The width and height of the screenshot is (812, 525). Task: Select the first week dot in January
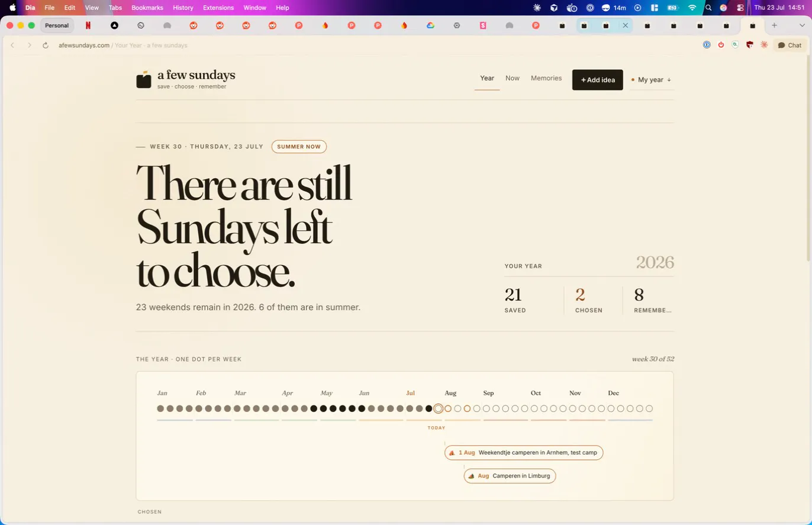(x=160, y=408)
